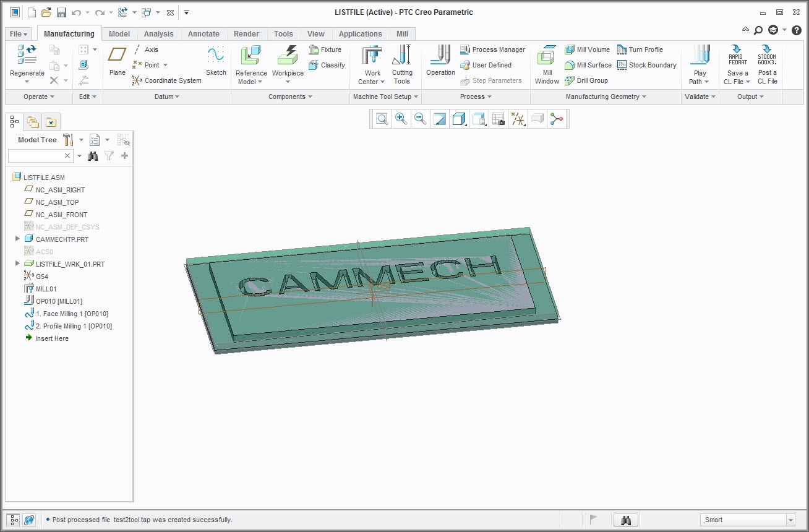This screenshot has width=809, height=532.
Task: Click the Regenerate icon
Action: pyautogui.click(x=27, y=56)
